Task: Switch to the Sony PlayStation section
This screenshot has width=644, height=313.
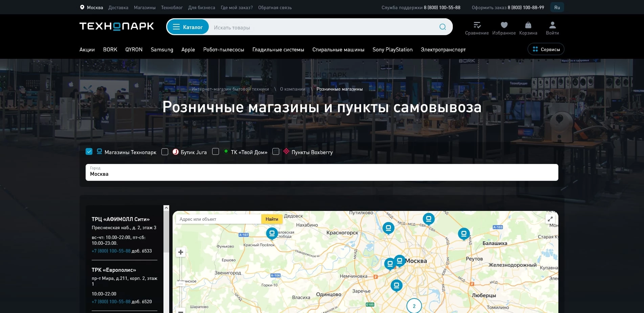Action: (392, 50)
